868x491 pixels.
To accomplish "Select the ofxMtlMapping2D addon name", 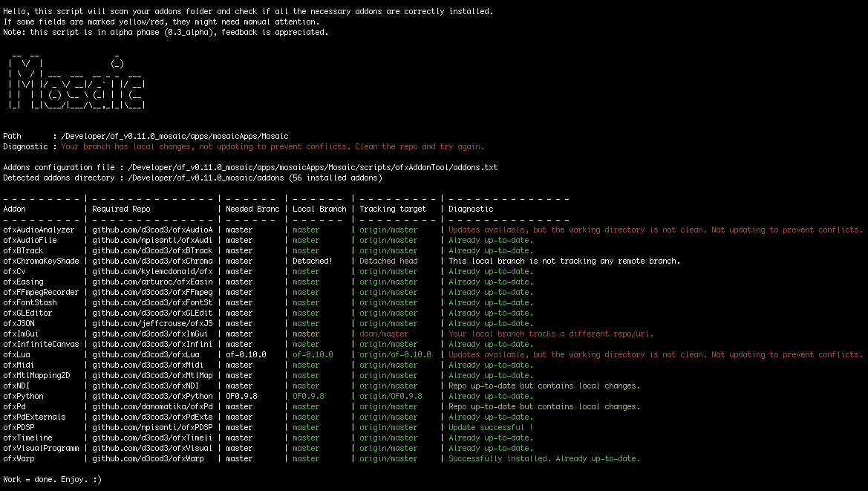I will pos(36,375).
